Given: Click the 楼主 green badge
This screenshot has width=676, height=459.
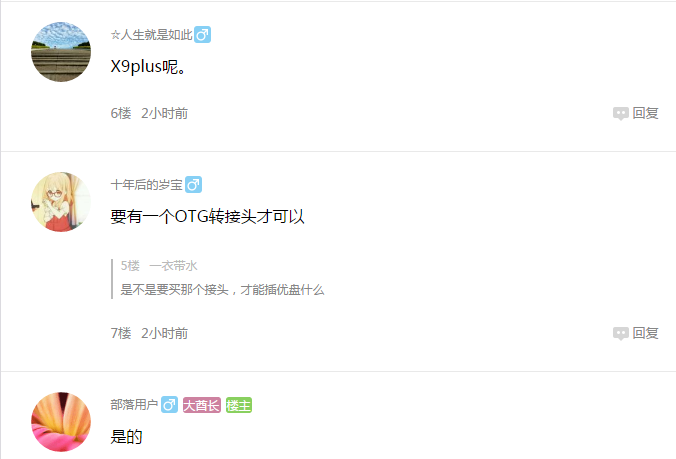Looking at the screenshot, I should tap(238, 405).
